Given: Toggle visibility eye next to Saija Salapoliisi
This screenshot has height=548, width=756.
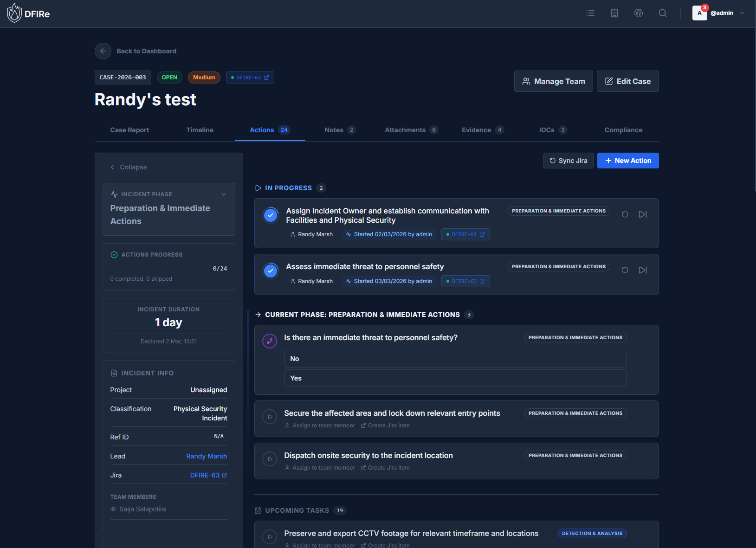Looking at the screenshot, I should tap(113, 509).
